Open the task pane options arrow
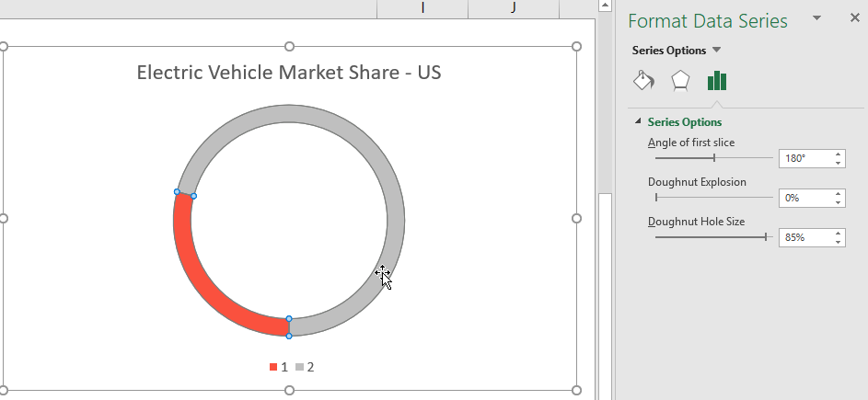This screenshot has width=868, height=400. pyautogui.click(x=816, y=18)
